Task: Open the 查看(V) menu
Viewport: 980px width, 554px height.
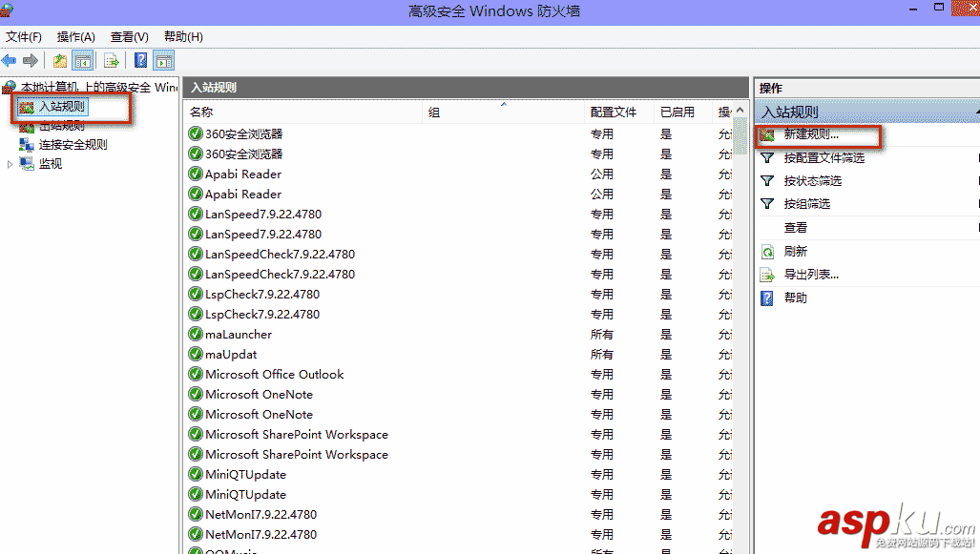Action: [x=130, y=37]
